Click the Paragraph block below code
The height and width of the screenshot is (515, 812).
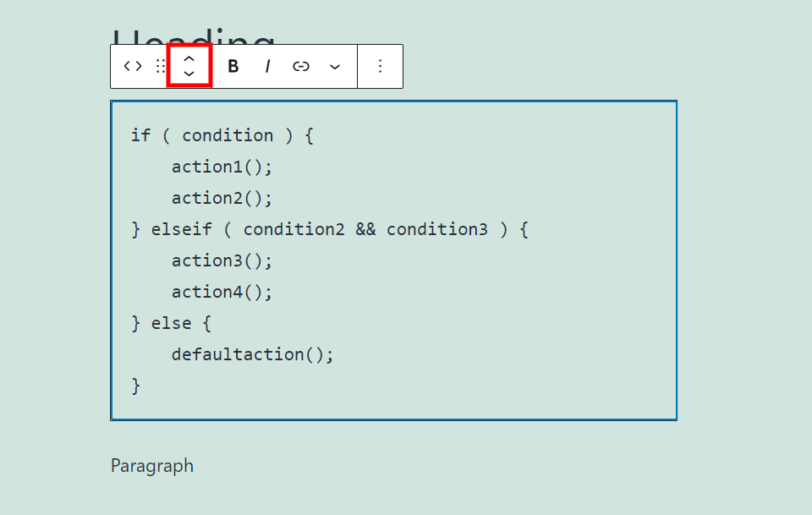[x=152, y=466]
